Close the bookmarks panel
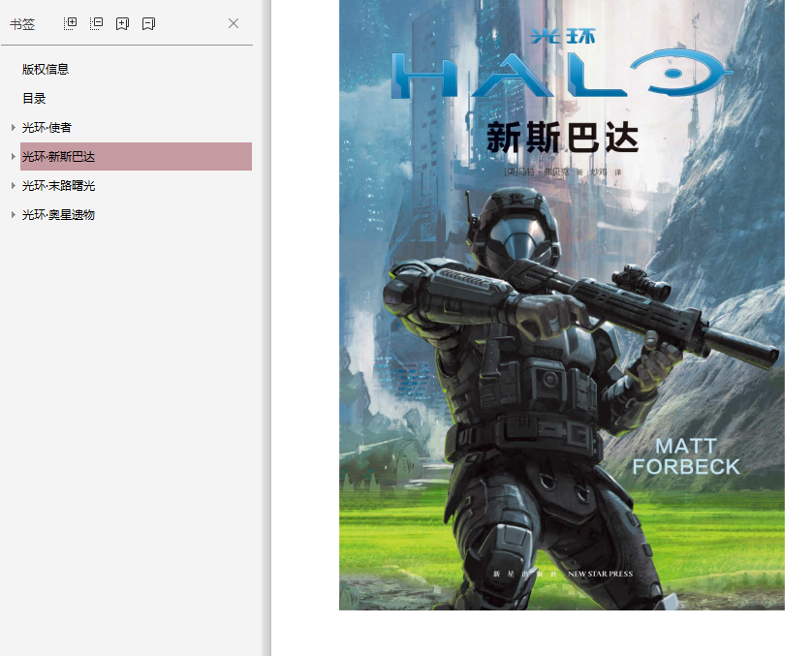This screenshot has width=812, height=656. click(x=234, y=23)
